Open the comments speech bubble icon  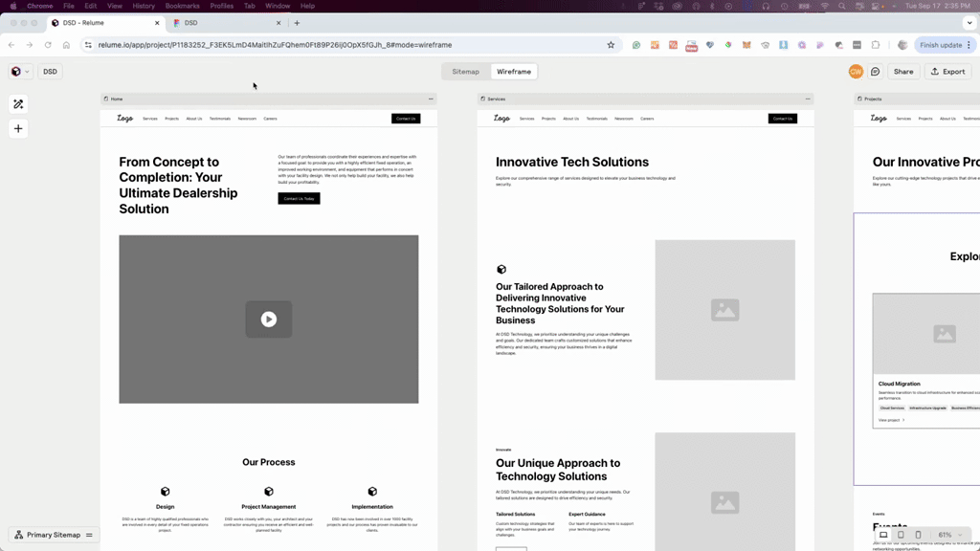875,72
